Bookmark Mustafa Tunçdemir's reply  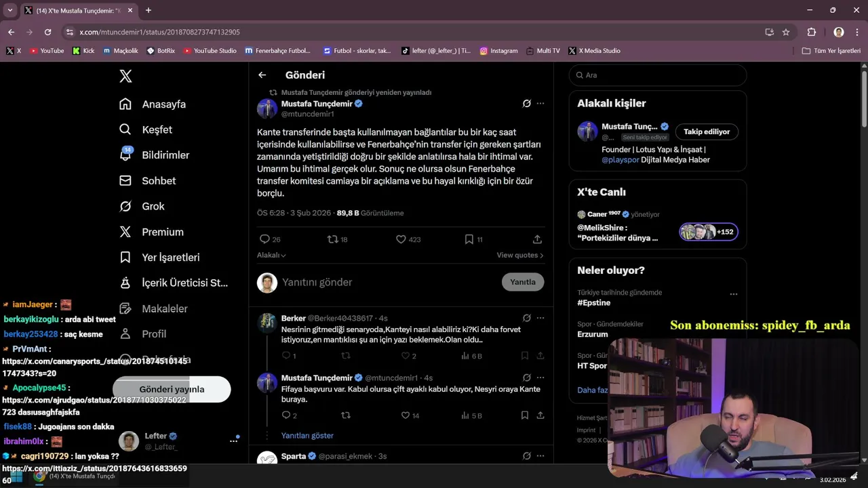[525, 415]
